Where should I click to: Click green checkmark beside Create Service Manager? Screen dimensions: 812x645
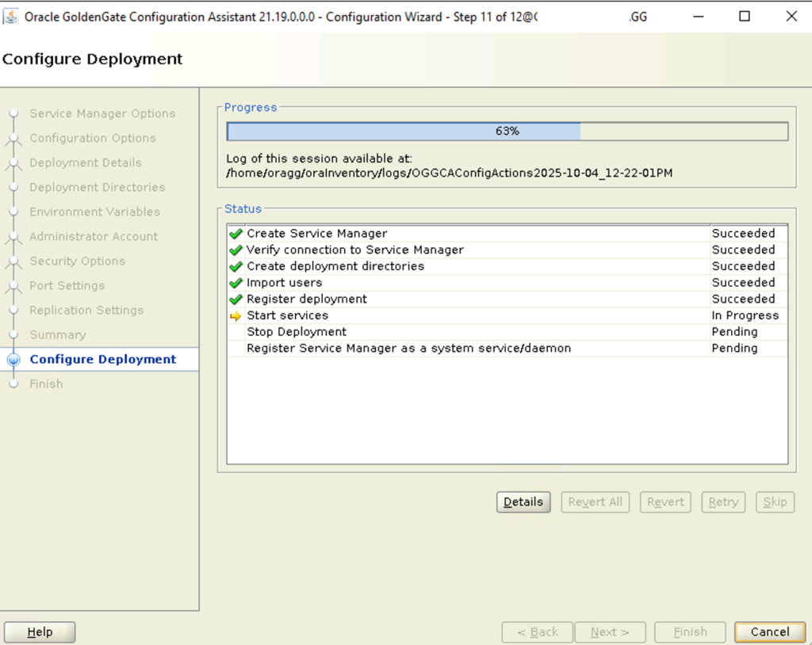click(x=236, y=234)
